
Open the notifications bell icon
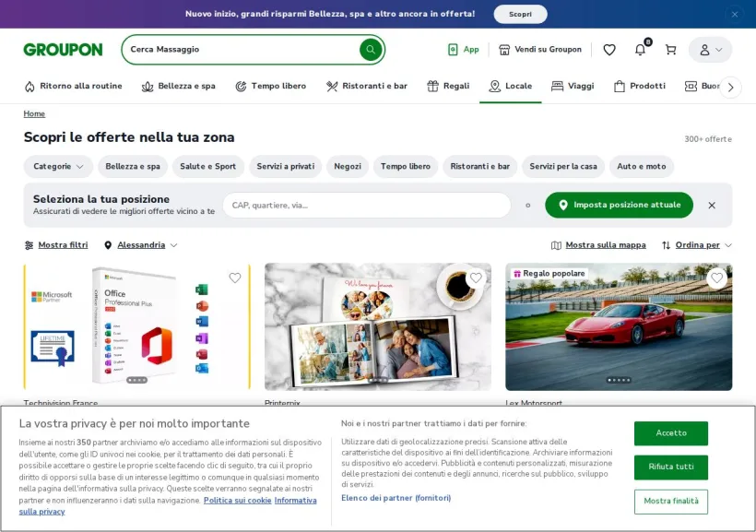[640, 49]
